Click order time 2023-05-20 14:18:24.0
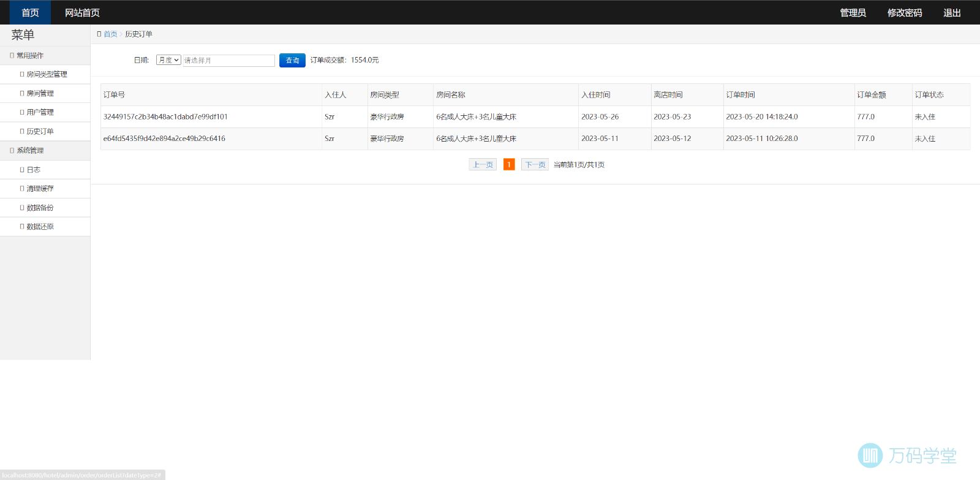The image size is (980, 480). point(762,116)
